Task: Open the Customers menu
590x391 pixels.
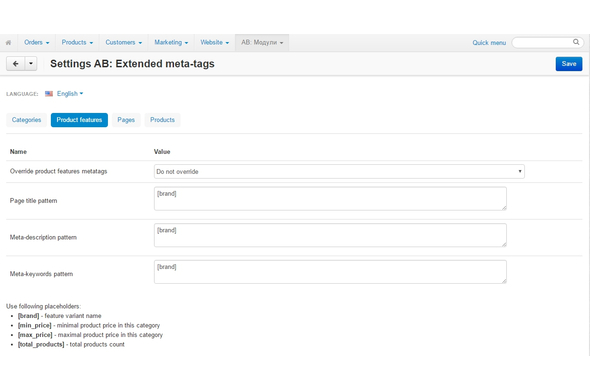Action: pos(123,43)
